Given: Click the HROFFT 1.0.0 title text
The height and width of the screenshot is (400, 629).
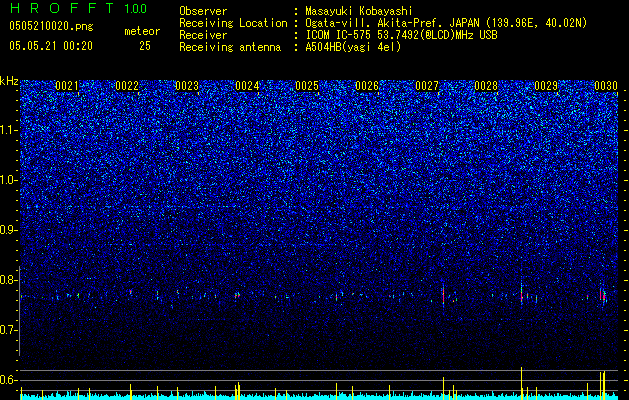Looking at the screenshot, I should pyautogui.click(x=78, y=8).
